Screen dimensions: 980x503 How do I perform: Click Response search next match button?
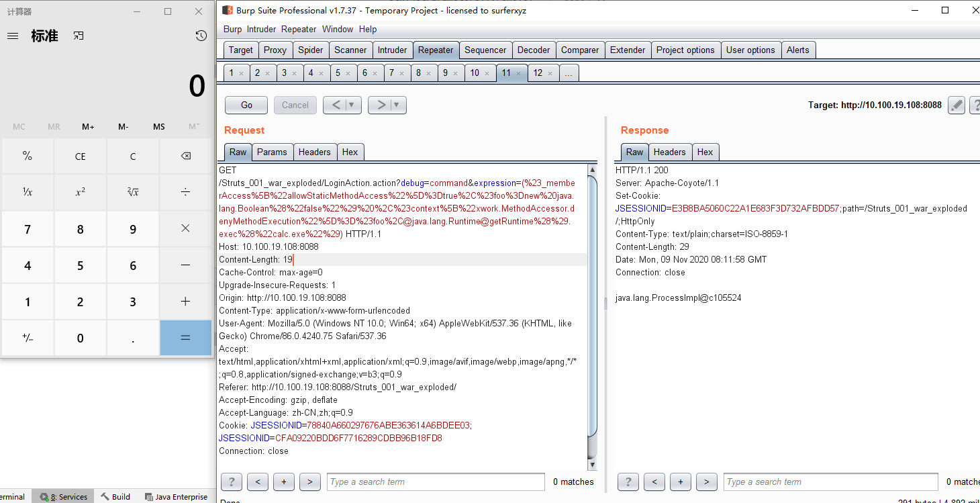[706, 482]
